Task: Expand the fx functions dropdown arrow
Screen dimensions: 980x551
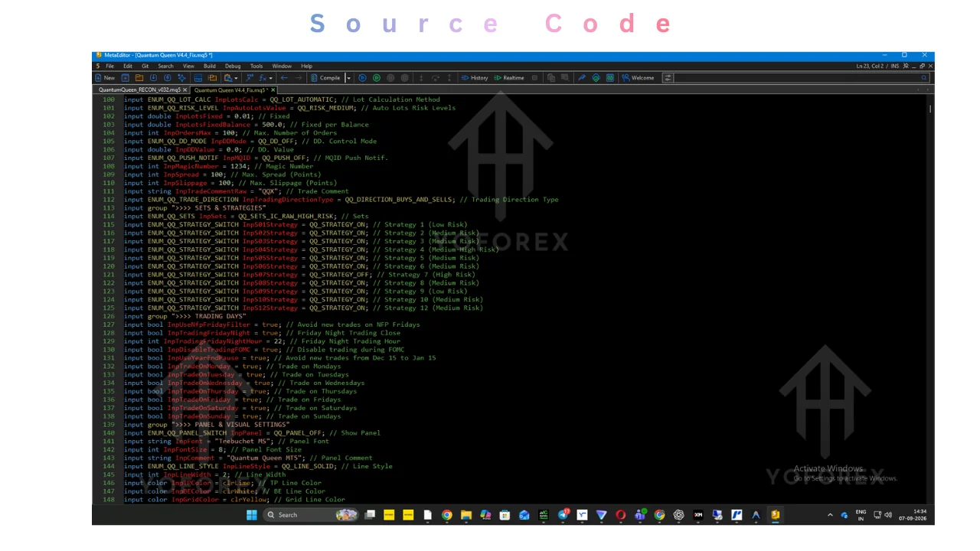Action: 270,77
